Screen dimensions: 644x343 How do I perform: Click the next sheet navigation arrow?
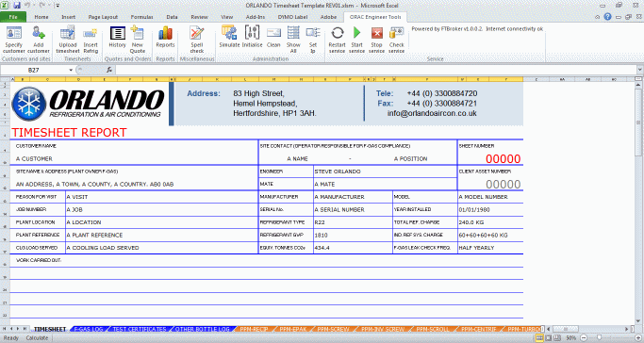click(17, 329)
